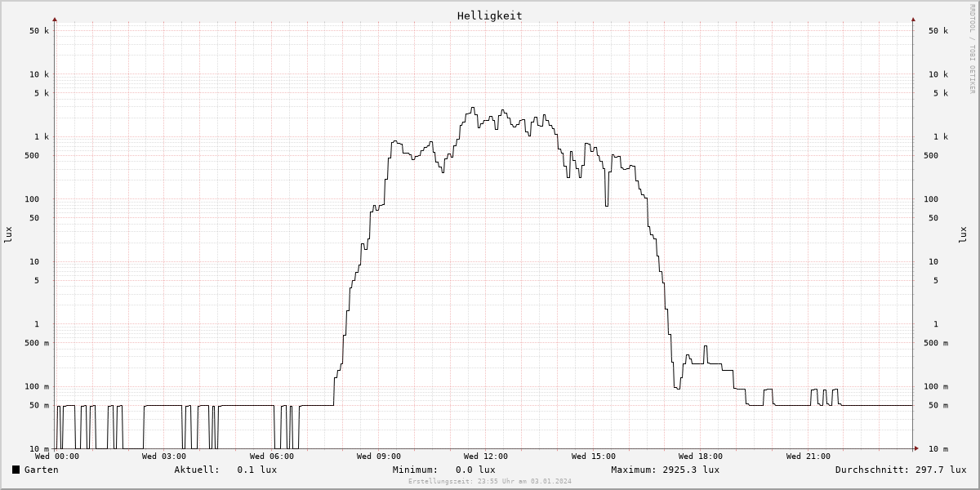Click the Wed 12:00 time axis label
Screen dimensions: 980x490
(x=486, y=457)
